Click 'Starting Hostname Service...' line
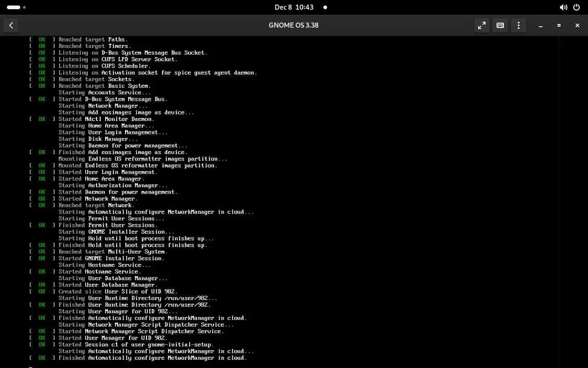 pos(105,265)
